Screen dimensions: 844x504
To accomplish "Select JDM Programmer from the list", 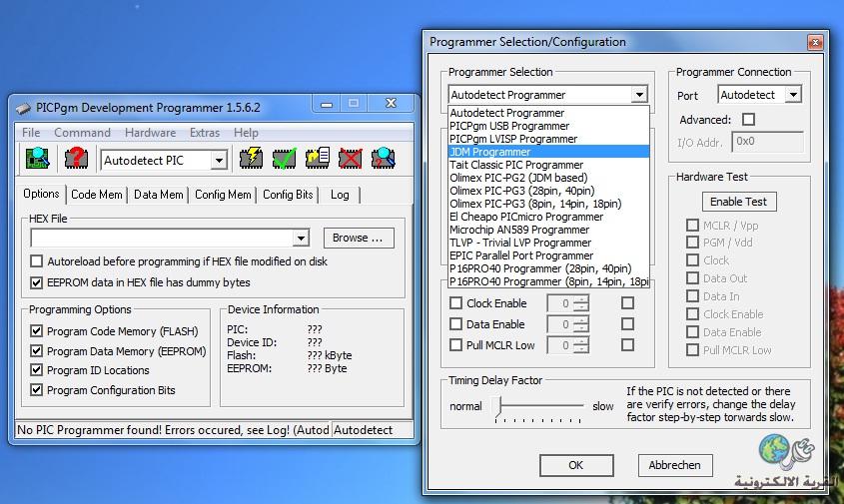I will point(548,152).
